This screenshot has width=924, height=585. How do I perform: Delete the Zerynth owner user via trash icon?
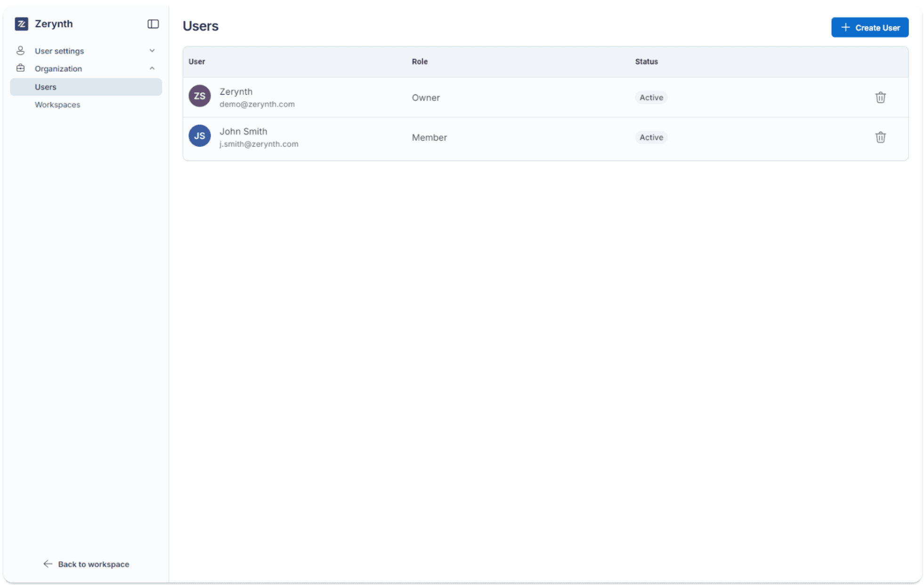pos(880,97)
